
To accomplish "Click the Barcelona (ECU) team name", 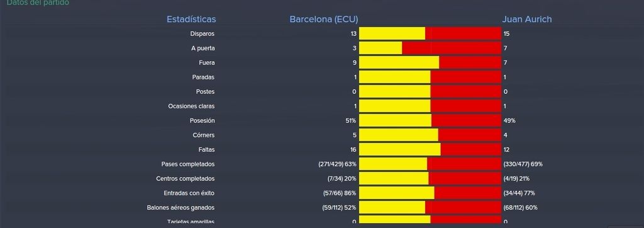I will tap(324, 20).
